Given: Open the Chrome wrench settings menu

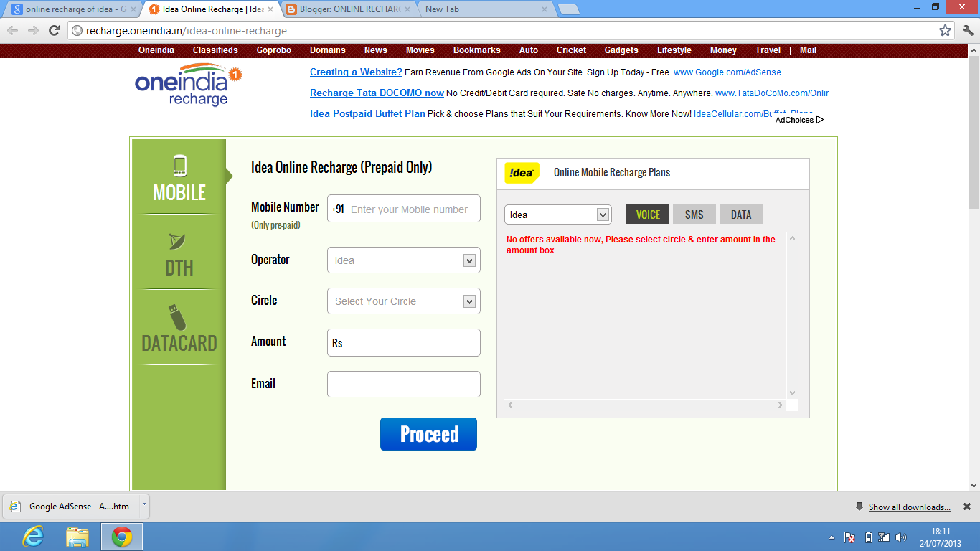Looking at the screenshot, I should click(968, 31).
